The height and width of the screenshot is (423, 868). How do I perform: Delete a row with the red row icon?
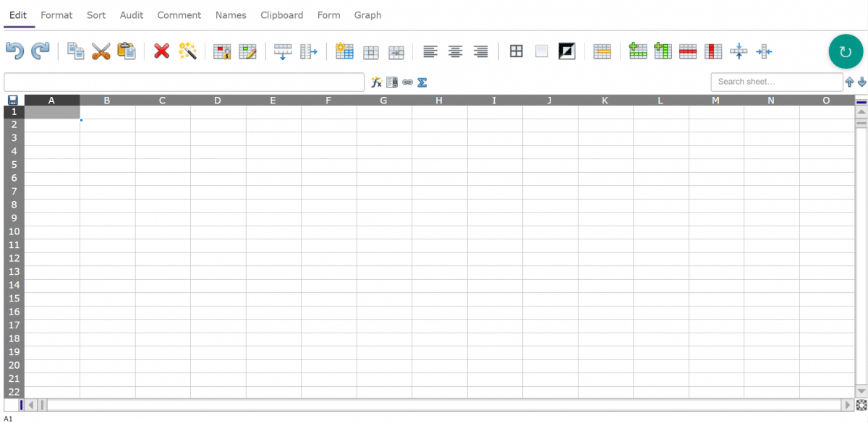click(688, 51)
